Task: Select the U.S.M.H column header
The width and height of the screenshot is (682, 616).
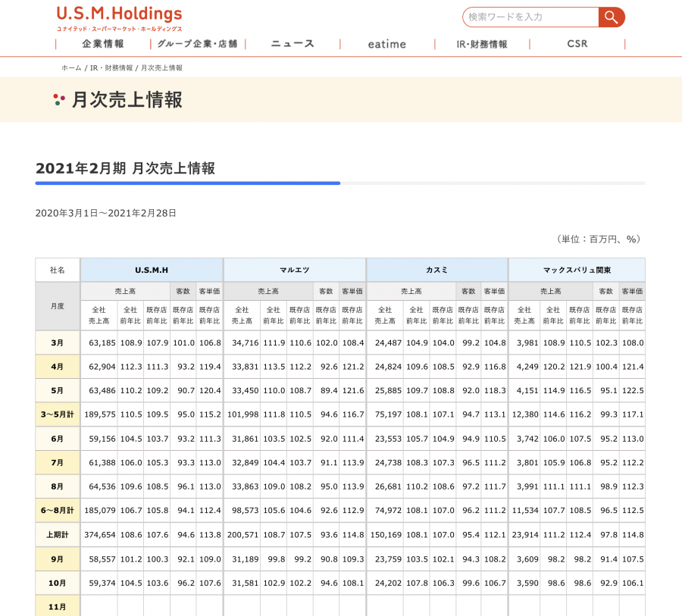Action: coord(152,270)
